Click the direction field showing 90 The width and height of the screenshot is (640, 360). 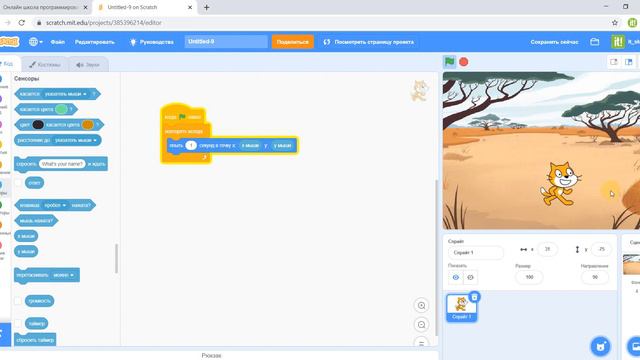coord(595,277)
